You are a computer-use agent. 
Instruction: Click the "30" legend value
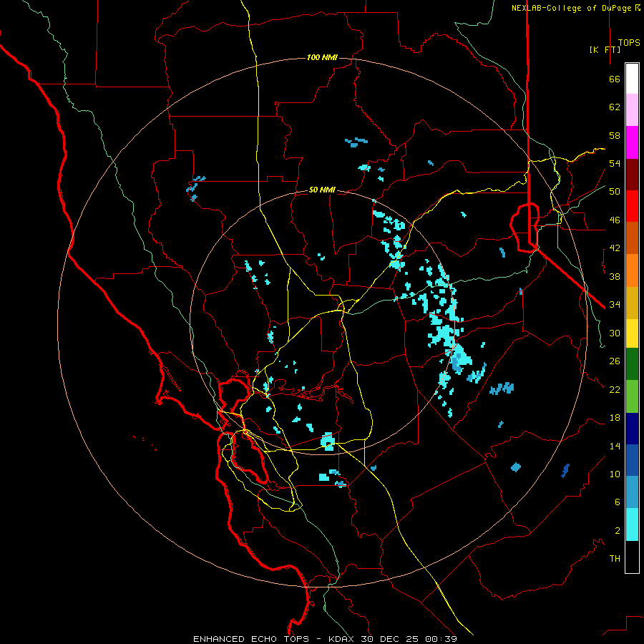point(615,333)
